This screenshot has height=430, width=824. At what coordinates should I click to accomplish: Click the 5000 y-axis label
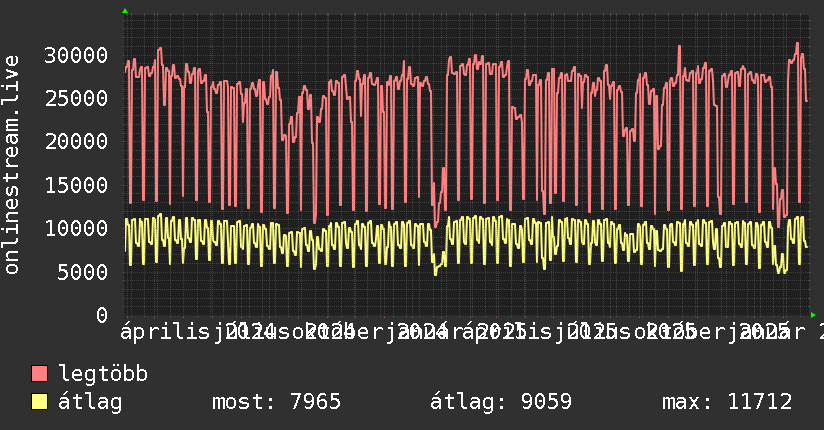(83, 272)
